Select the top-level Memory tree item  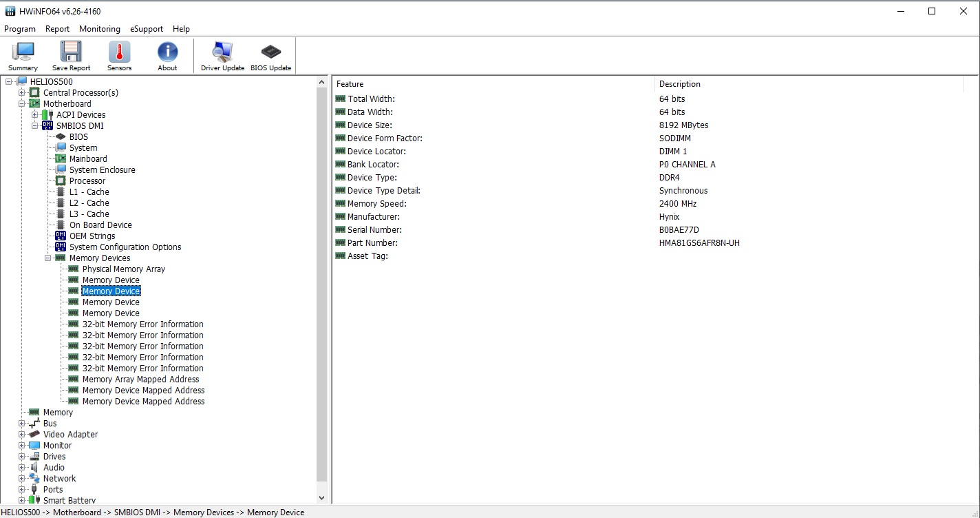[x=58, y=413]
